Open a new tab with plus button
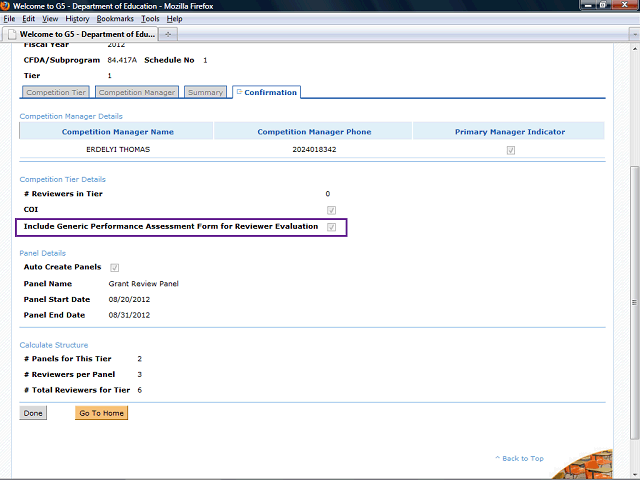The image size is (640, 480). [168, 34]
